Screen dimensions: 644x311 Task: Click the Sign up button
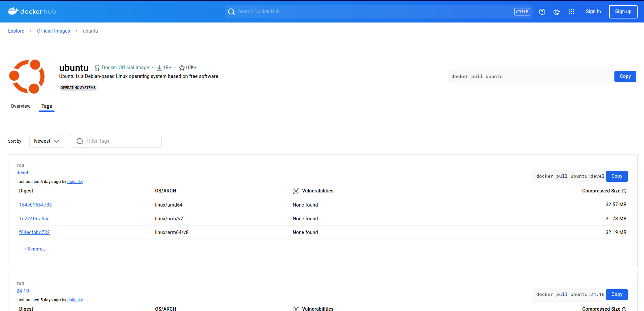click(x=623, y=12)
